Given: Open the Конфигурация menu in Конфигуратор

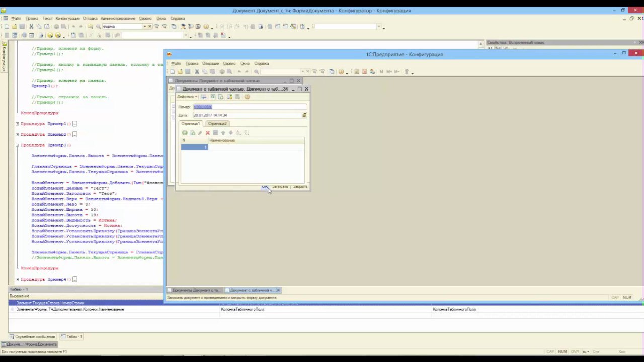Looking at the screenshot, I should click(x=68, y=18).
